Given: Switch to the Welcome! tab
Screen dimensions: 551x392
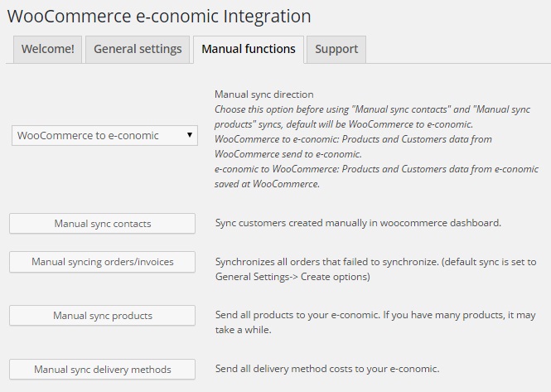Looking at the screenshot, I should coord(47,49).
